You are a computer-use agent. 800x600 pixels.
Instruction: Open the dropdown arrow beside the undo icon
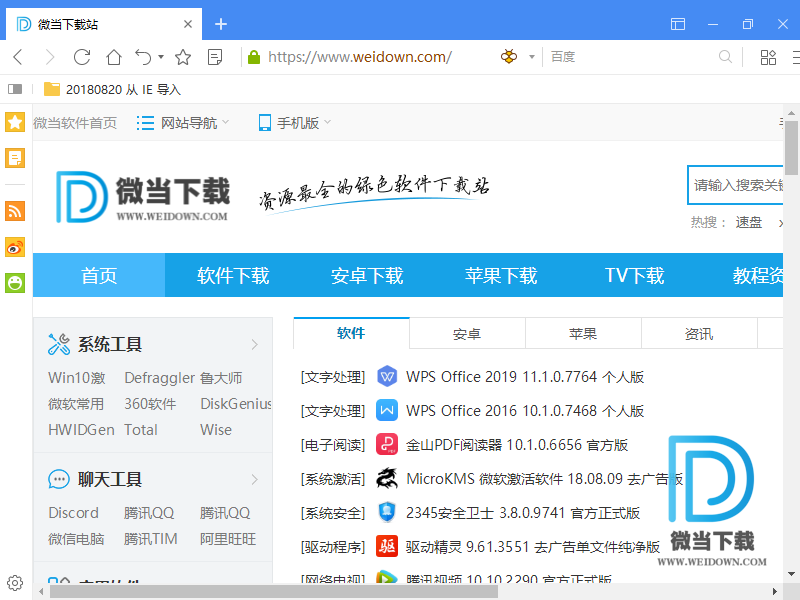click(161, 57)
